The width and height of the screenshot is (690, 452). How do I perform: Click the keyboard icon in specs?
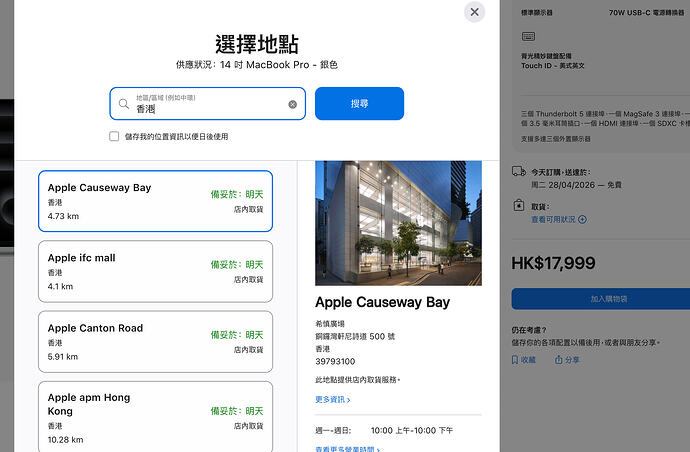[x=528, y=36]
